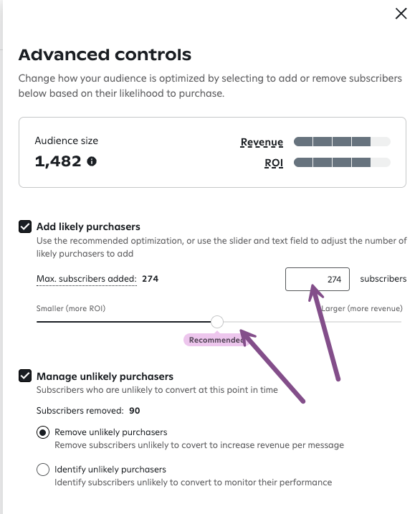Viewport: 420px width, 514px height.
Task: Click the Manage unlikely purchasers label
Action: [x=105, y=376]
